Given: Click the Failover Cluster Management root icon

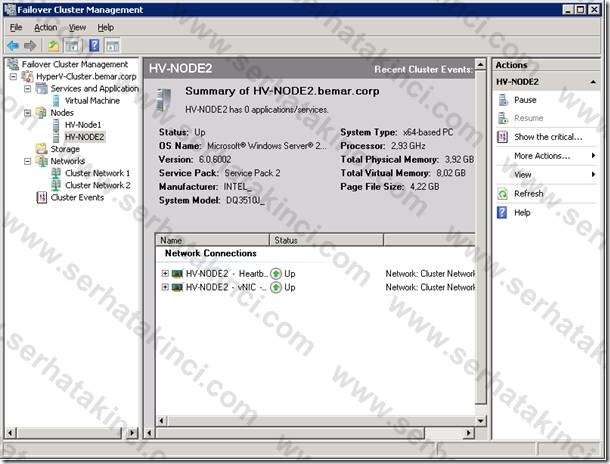Looking at the screenshot, I should point(13,64).
